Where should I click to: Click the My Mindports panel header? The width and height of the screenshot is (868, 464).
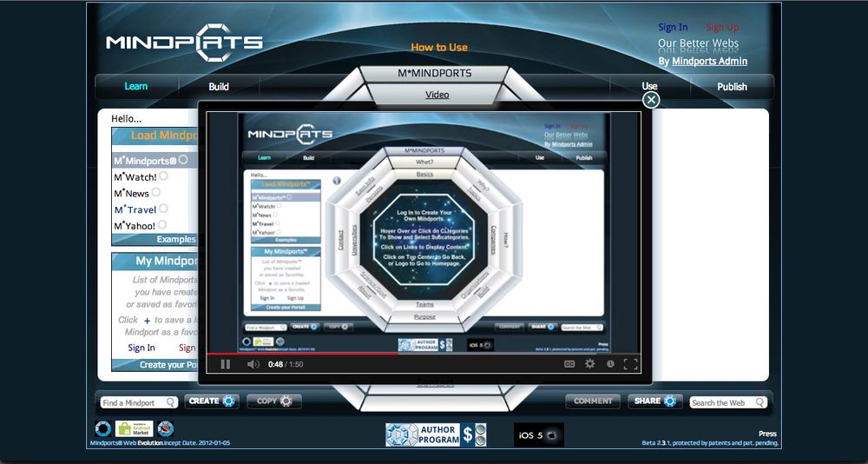pos(155,261)
